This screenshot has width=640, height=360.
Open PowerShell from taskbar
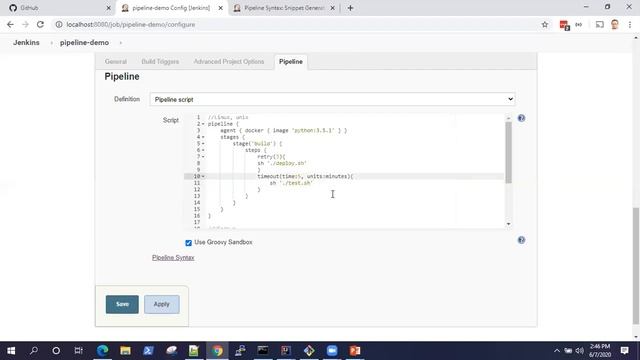pos(148,351)
